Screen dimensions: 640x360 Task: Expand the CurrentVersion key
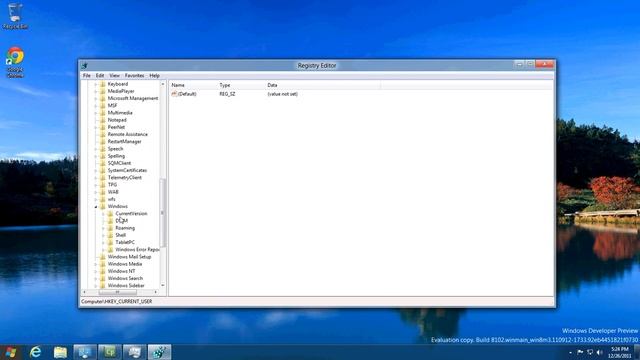104,213
